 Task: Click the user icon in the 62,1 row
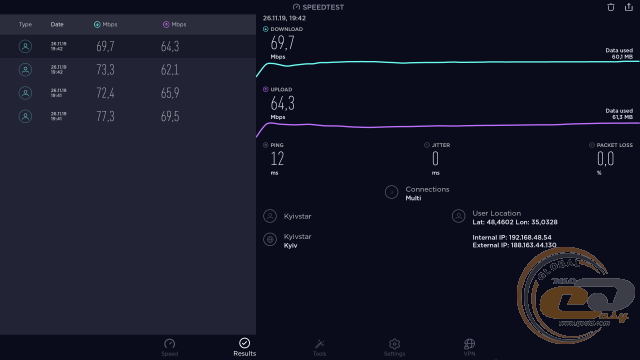pyautogui.click(x=25, y=70)
